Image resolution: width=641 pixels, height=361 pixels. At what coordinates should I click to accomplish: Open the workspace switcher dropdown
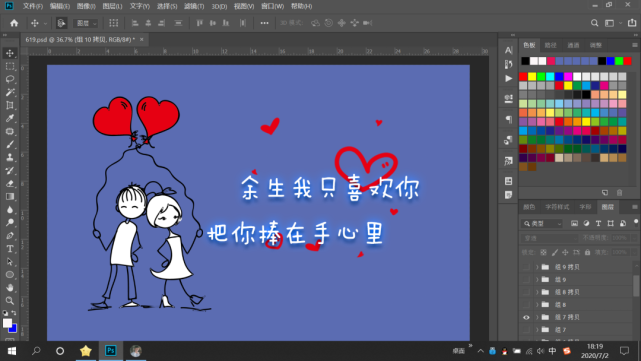(x=612, y=23)
